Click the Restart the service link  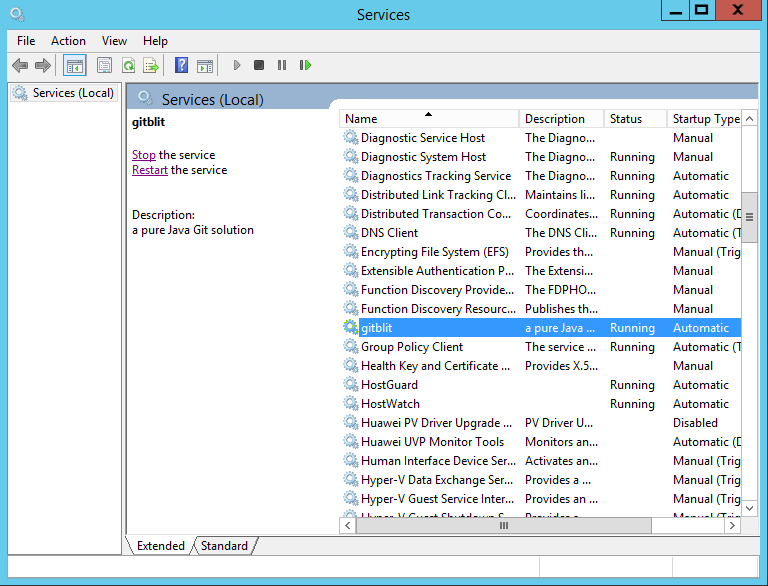(x=150, y=170)
